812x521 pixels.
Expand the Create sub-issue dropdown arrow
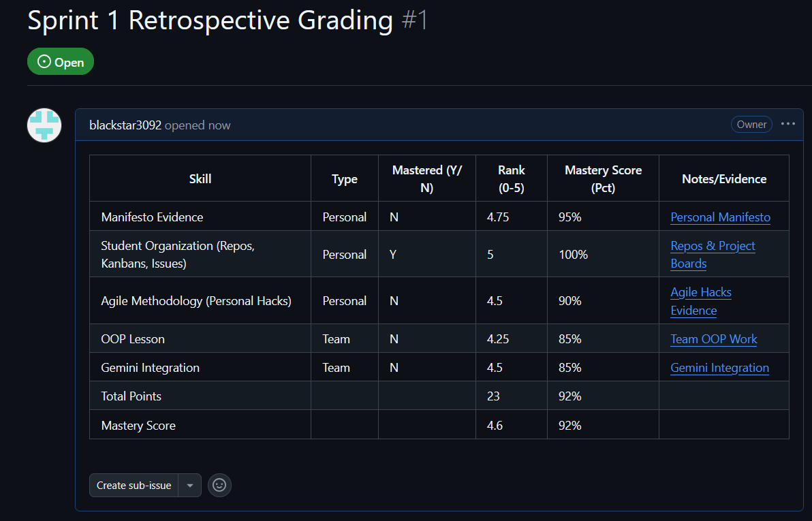(190, 486)
